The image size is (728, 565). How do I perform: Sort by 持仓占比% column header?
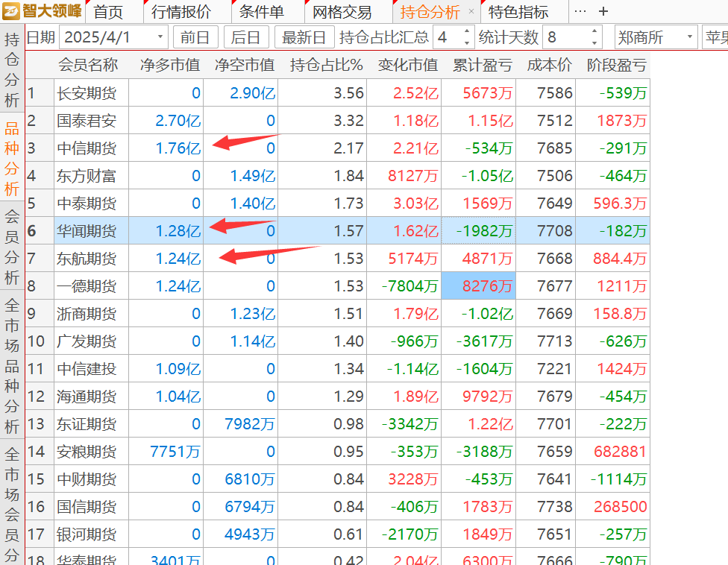click(x=327, y=65)
